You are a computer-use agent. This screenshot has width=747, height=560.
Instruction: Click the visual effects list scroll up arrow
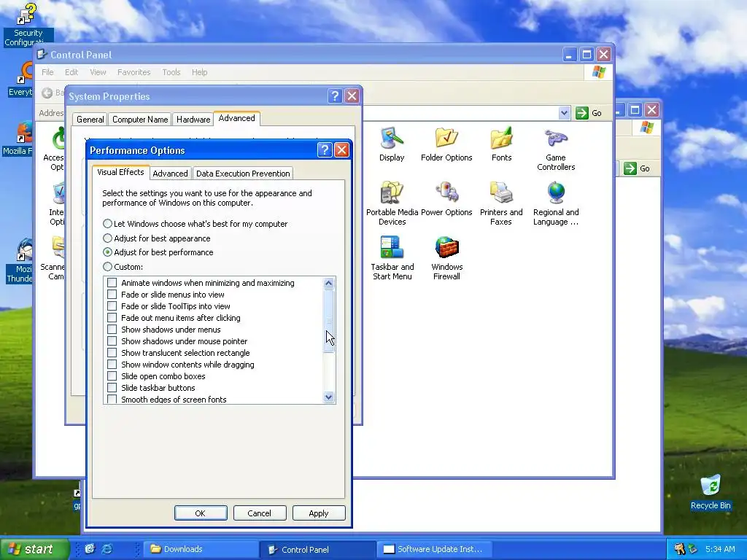(329, 284)
